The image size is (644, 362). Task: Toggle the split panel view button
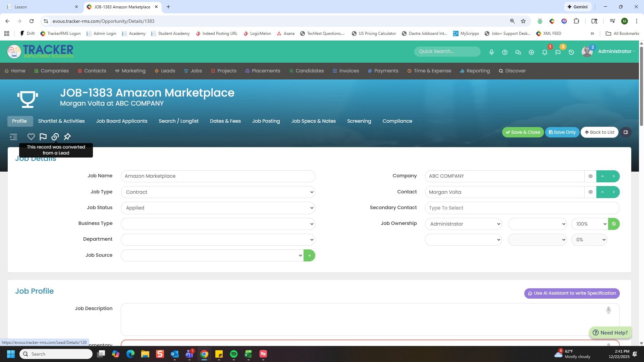(626, 132)
